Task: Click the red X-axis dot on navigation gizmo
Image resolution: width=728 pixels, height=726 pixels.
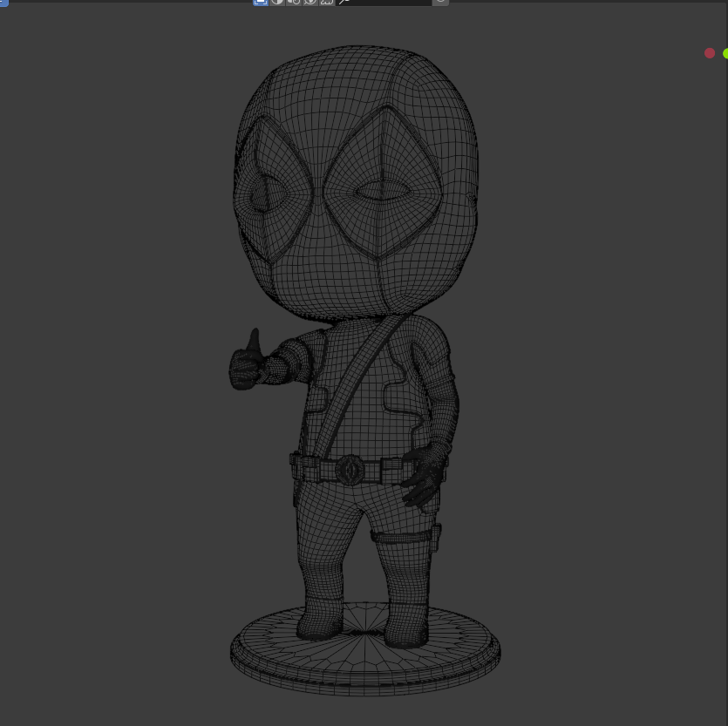Action: coord(710,53)
